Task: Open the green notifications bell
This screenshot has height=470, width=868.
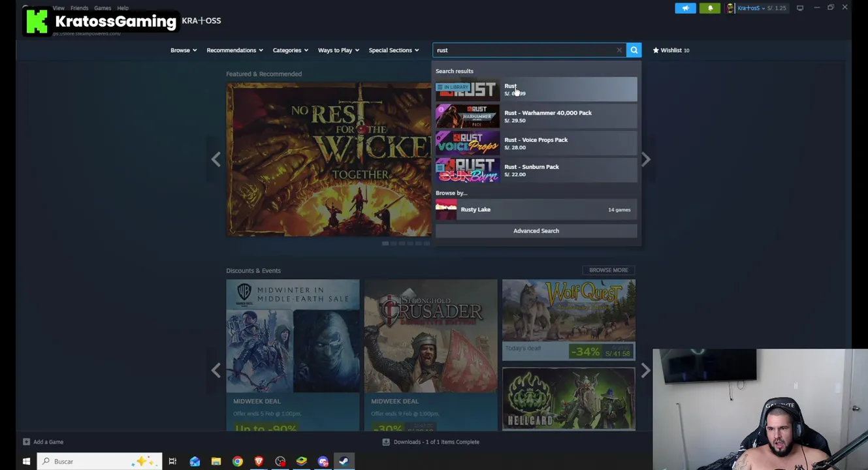Action: [710, 8]
